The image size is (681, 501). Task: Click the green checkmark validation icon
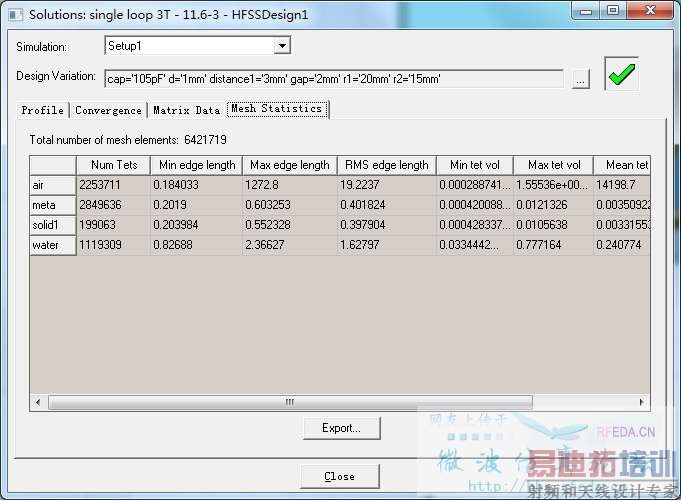pyautogui.click(x=621, y=74)
